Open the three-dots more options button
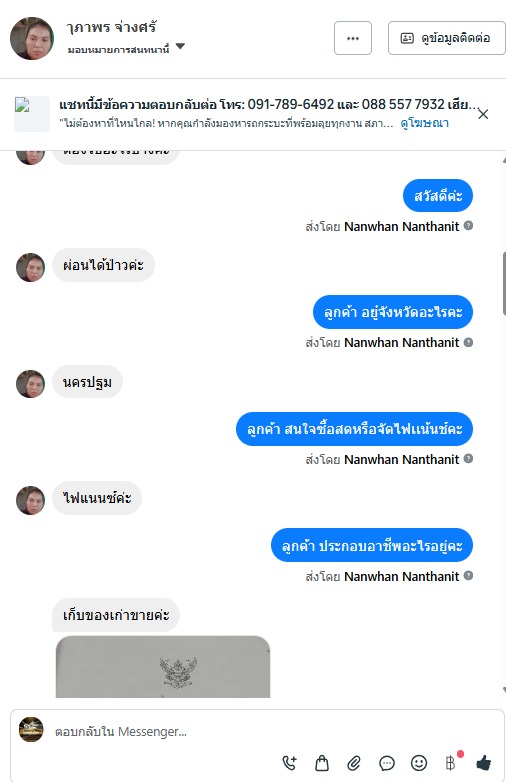 (x=353, y=38)
